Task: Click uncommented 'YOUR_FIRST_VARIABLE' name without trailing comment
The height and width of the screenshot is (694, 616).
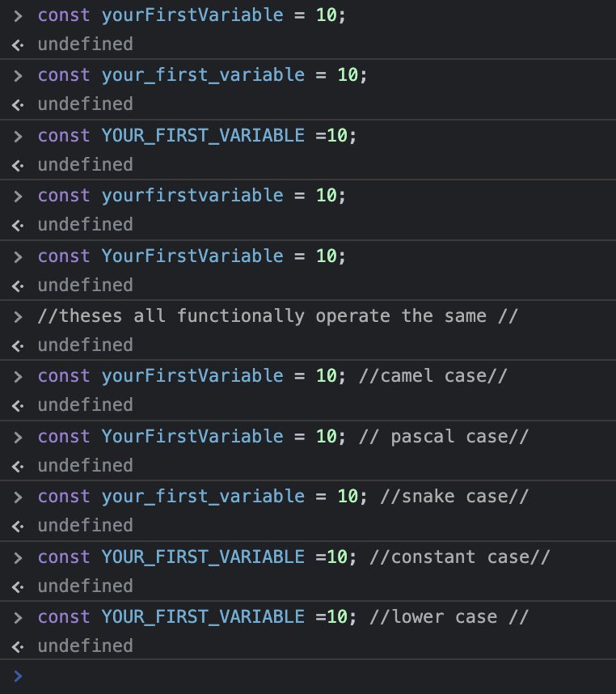Action: tap(203, 135)
